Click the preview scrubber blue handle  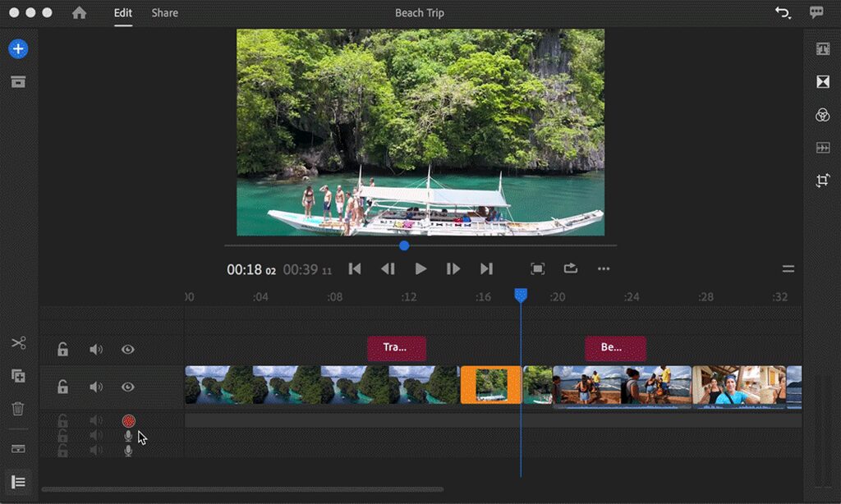coord(404,245)
